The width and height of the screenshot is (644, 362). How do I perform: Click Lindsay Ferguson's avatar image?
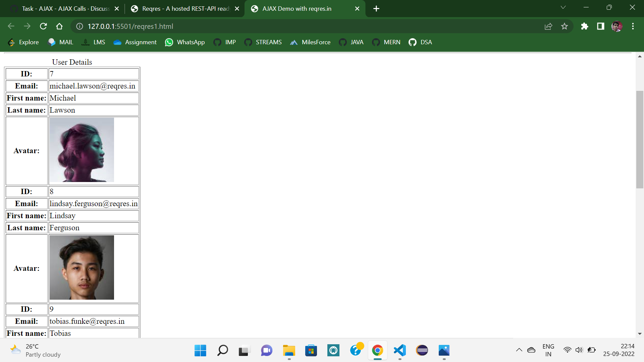82,267
